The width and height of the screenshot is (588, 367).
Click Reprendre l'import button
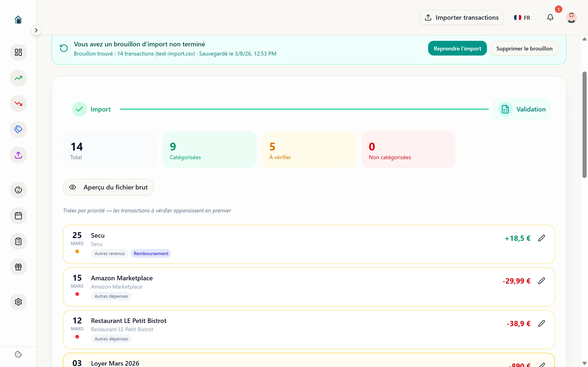pos(457,48)
